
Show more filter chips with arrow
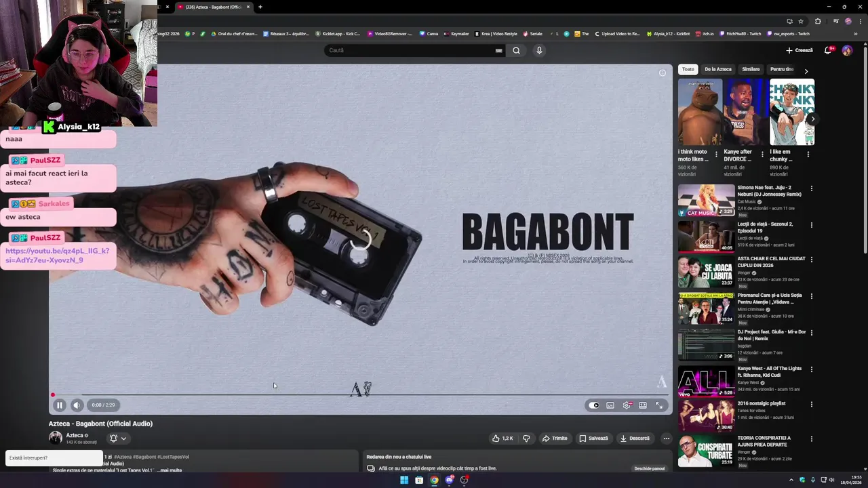[806, 70]
